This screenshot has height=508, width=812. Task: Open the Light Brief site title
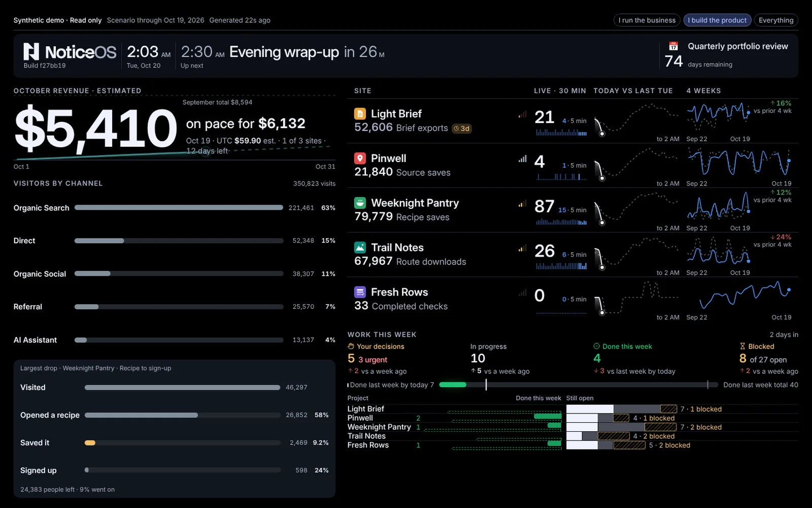[x=396, y=114]
